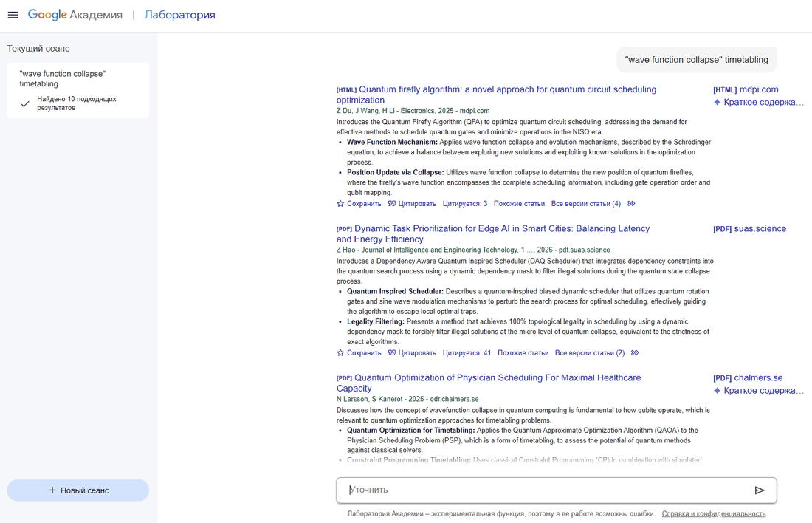Click the query bubble "wave function collapse" timetabling
This screenshot has height=523, width=812.
(x=697, y=60)
